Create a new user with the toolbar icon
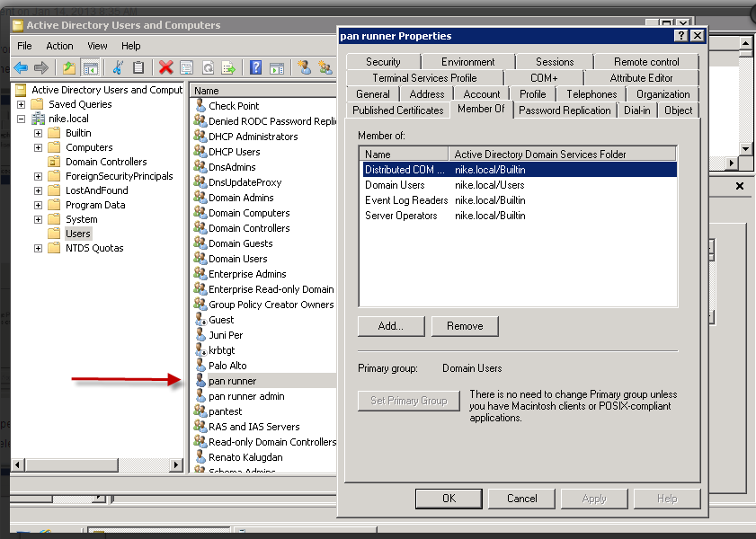Image resolution: width=756 pixels, height=539 pixels. click(x=304, y=67)
